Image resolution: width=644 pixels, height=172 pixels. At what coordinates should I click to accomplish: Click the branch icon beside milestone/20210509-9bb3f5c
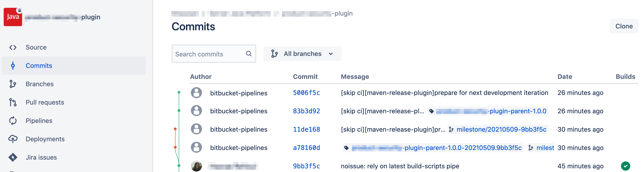pyautogui.click(x=451, y=130)
